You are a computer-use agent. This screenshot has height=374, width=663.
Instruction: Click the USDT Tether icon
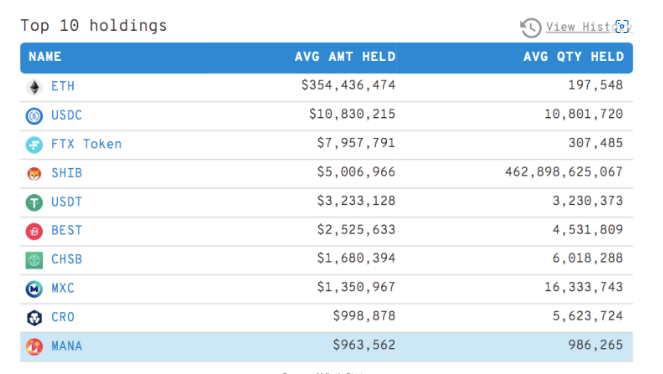(x=34, y=202)
